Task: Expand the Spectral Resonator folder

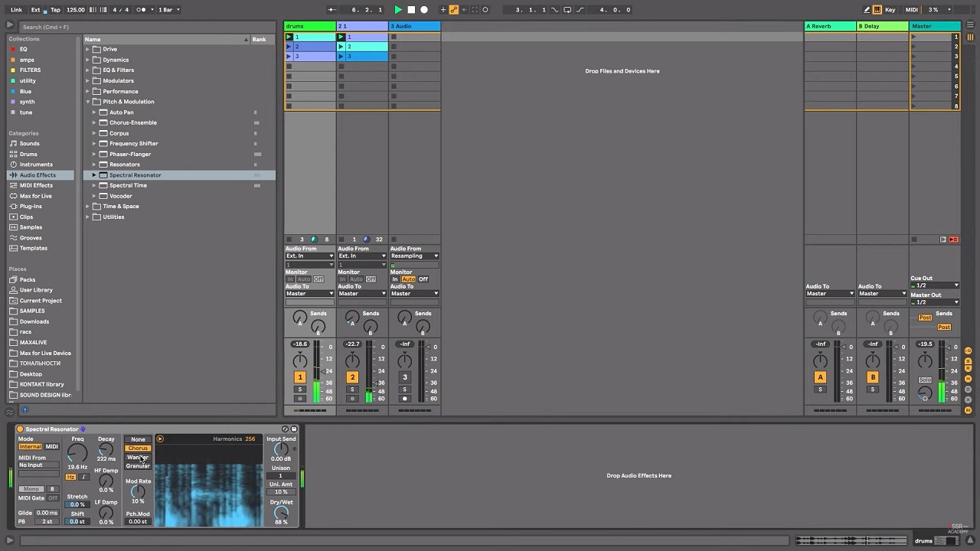Action: (x=94, y=175)
